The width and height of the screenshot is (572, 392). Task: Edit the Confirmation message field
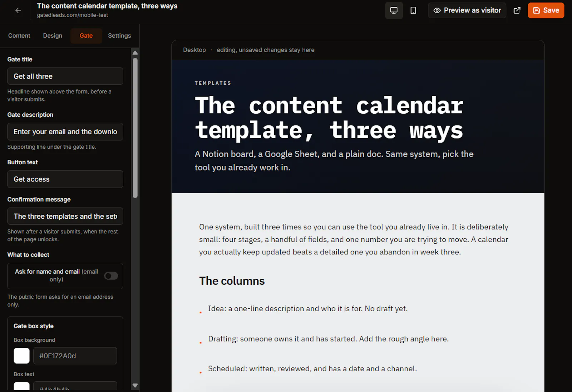[65, 216]
